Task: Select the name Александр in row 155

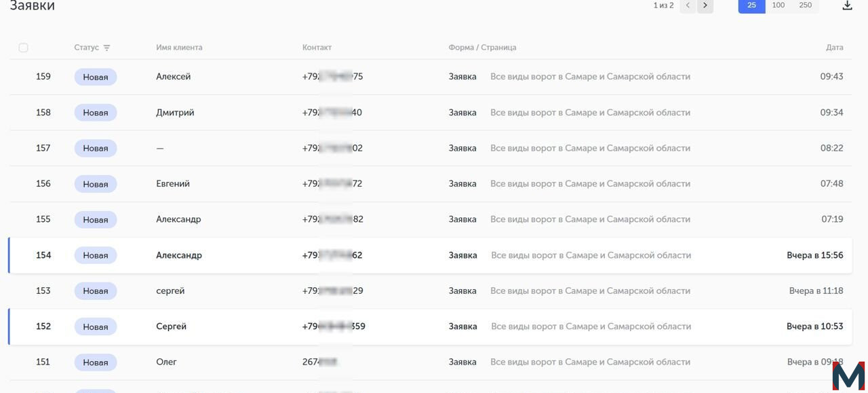Action: click(178, 219)
